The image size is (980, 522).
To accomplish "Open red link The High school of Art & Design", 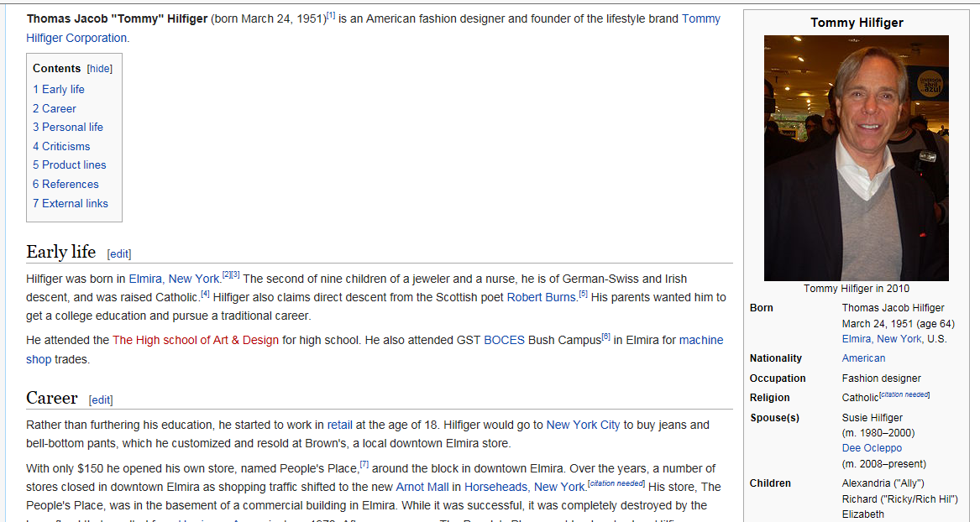I will (196, 340).
